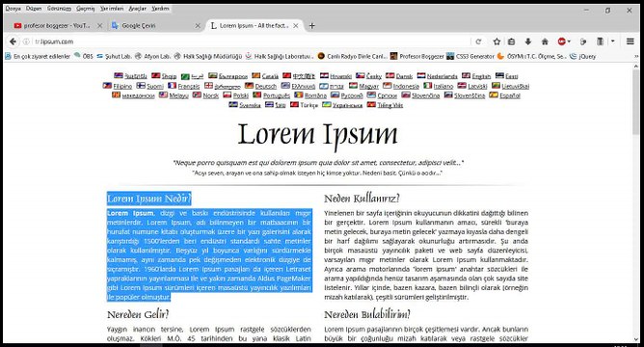The width and height of the screenshot is (644, 347).
Task: Open the ÖBS bookmark
Action: pyautogui.click(x=84, y=57)
